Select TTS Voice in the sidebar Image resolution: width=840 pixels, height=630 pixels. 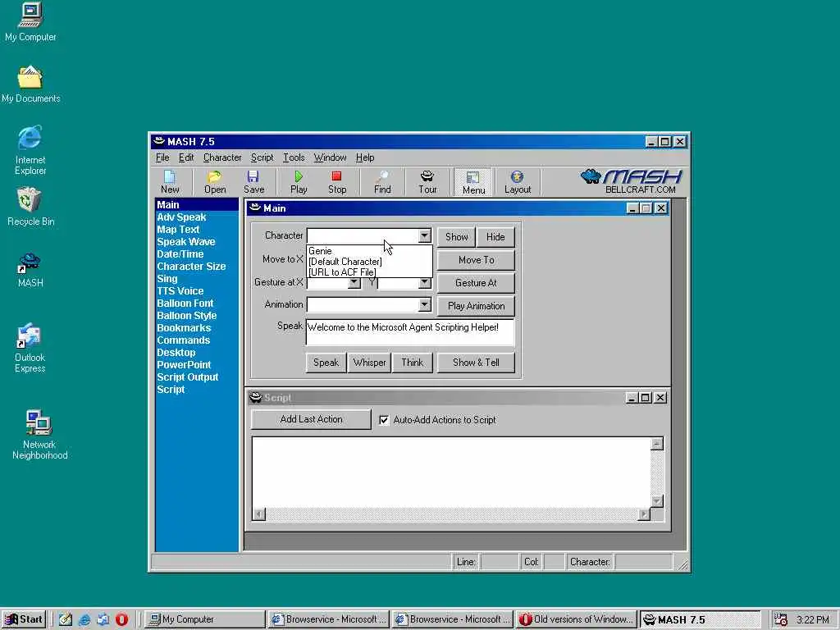click(x=180, y=291)
